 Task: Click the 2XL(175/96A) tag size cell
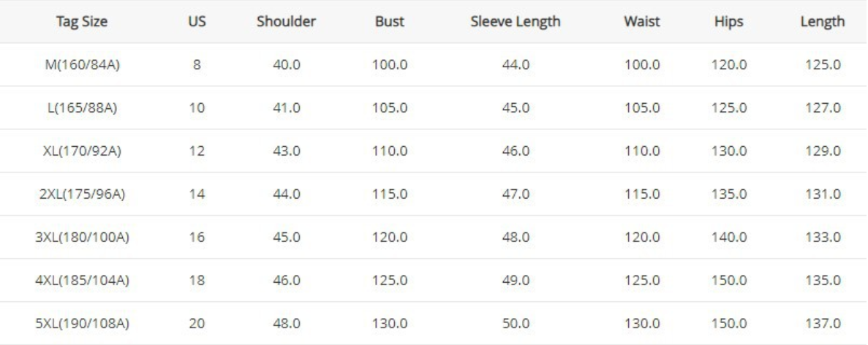pos(82,194)
